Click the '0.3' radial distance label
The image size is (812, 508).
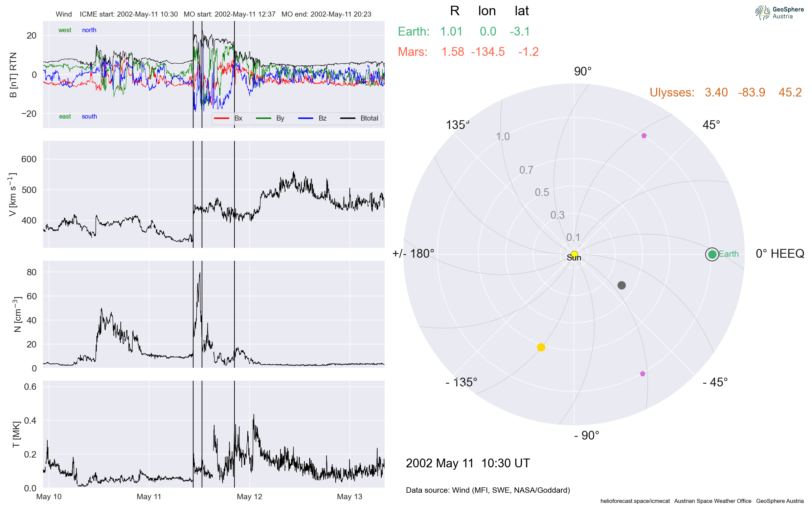pyautogui.click(x=558, y=215)
